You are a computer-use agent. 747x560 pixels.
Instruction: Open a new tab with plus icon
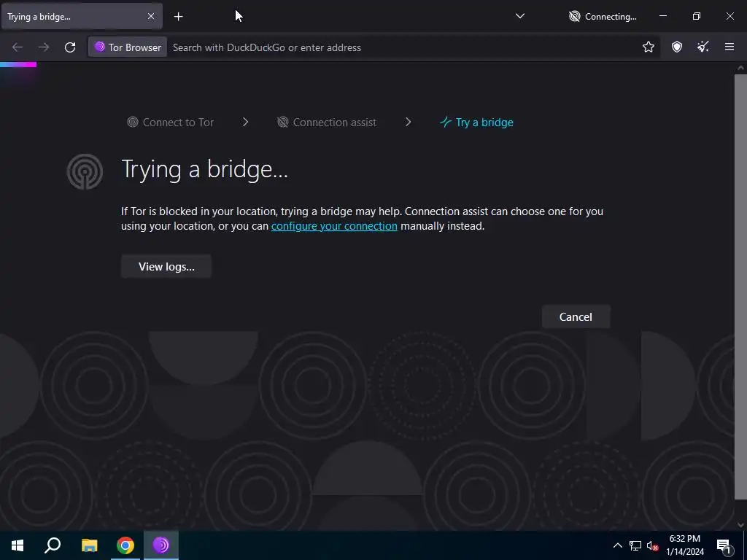(178, 17)
